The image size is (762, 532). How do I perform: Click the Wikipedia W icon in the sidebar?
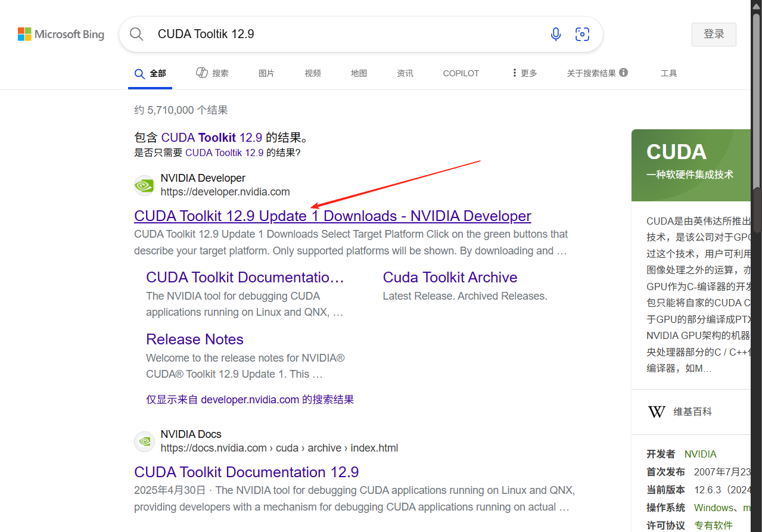tap(656, 411)
